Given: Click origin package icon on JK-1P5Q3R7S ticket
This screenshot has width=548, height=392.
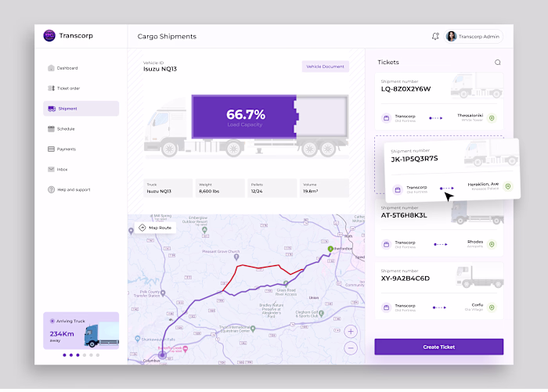Looking at the screenshot, I should (x=398, y=189).
